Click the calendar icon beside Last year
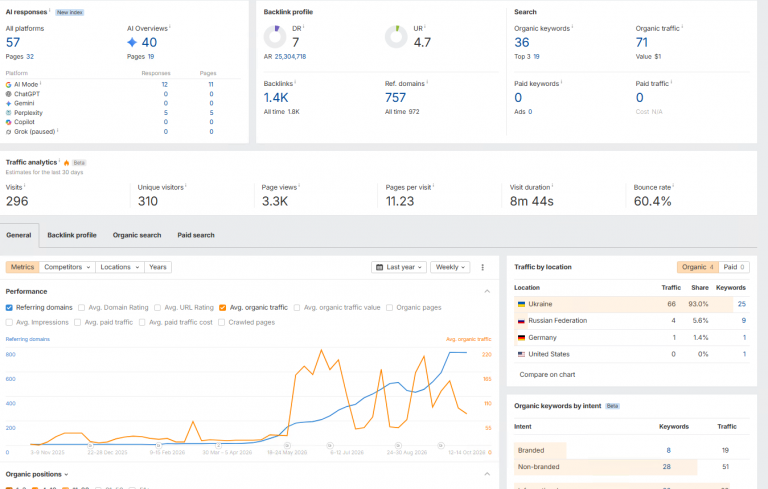The width and height of the screenshot is (768, 489). 379,267
